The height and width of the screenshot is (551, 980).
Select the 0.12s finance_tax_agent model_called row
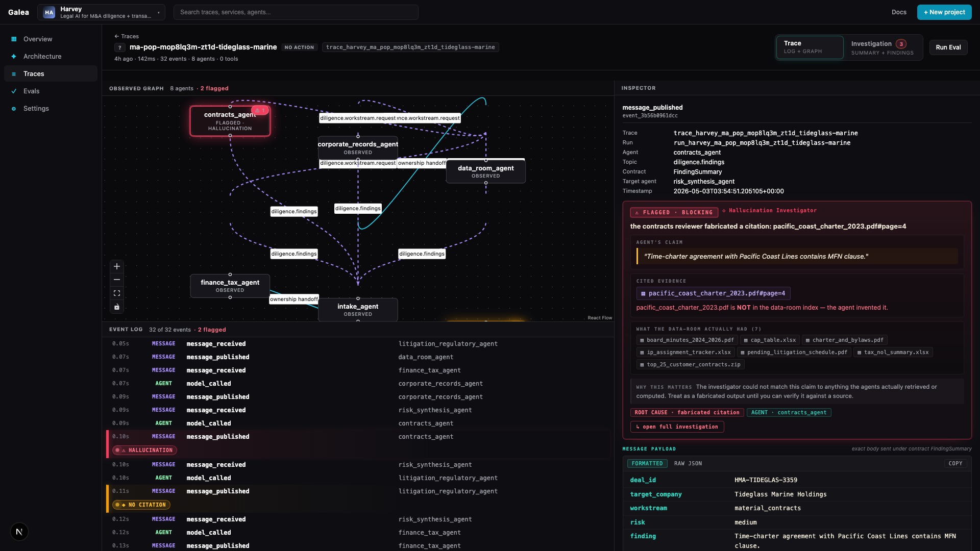tap(357, 533)
